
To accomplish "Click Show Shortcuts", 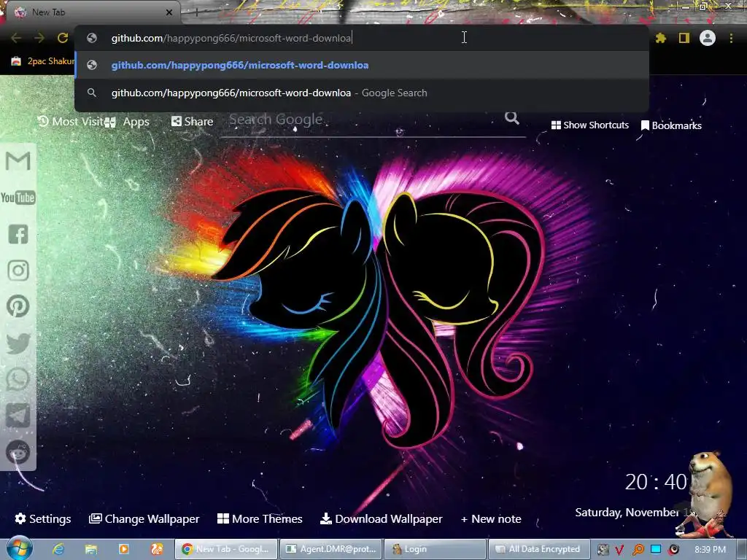I will (x=589, y=125).
